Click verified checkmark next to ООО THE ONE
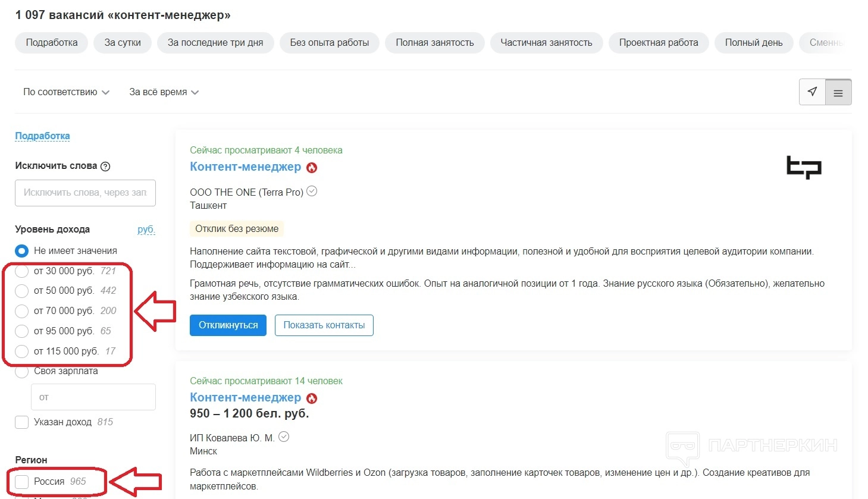Viewport: 868px width, 499px height. click(x=312, y=192)
